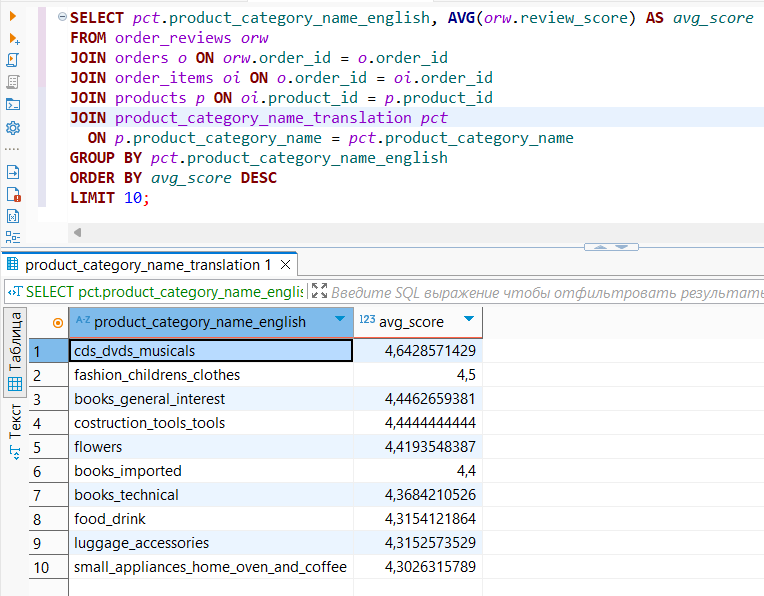
Task: Close the product_category_name_translation 1 tab
Action: tap(285, 265)
